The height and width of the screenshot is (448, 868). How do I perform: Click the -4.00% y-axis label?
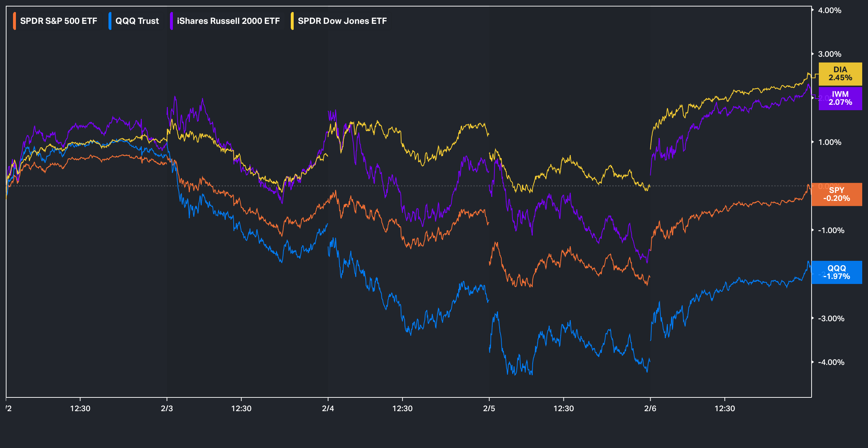tap(831, 362)
